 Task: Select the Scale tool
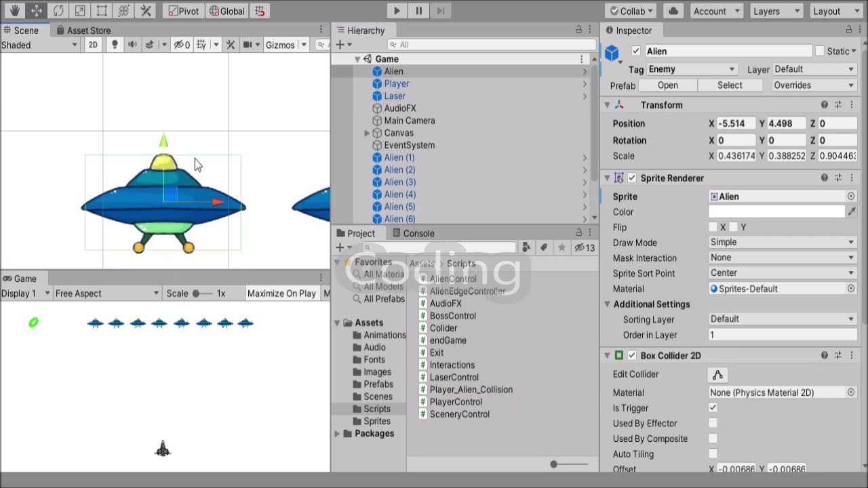(80, 11)
